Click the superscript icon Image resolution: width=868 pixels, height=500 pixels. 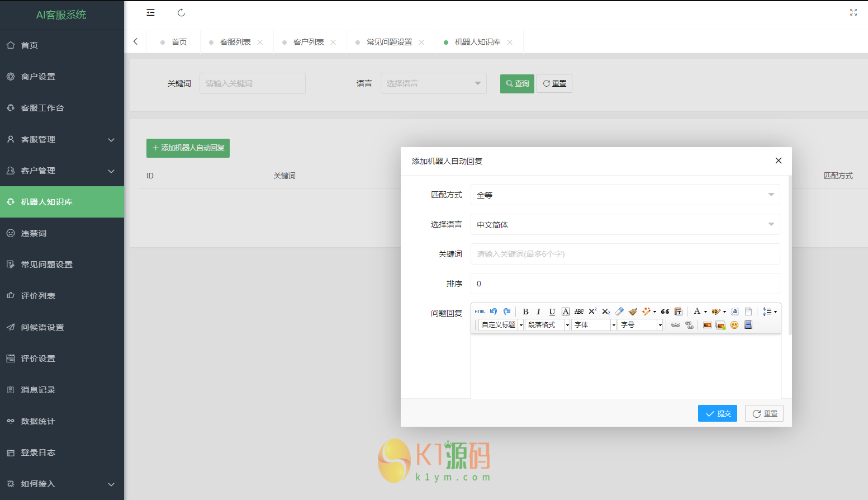(x=592, y=312)
